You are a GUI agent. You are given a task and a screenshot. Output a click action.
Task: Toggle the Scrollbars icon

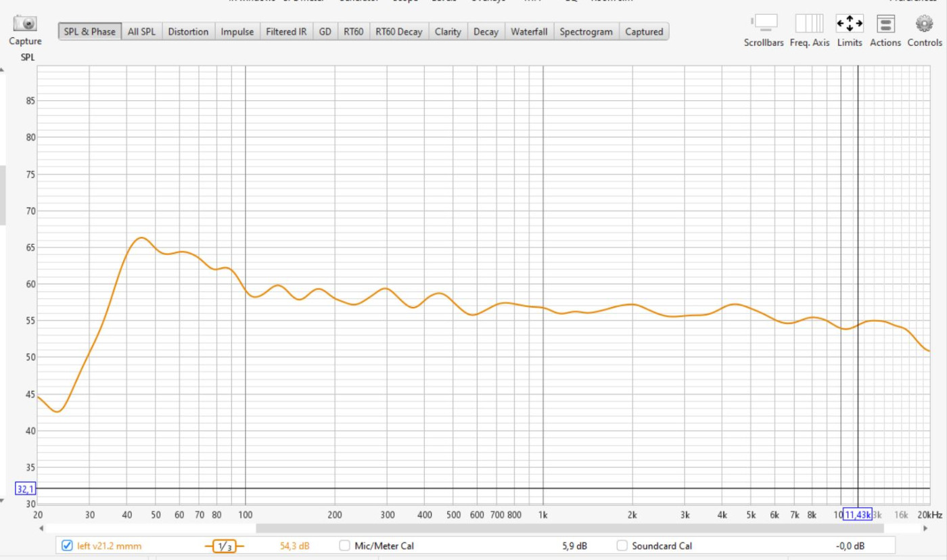764,24
